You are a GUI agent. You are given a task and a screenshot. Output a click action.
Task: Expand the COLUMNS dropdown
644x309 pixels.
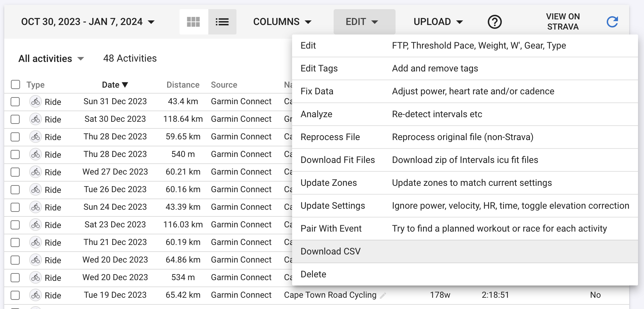[282, 22]
